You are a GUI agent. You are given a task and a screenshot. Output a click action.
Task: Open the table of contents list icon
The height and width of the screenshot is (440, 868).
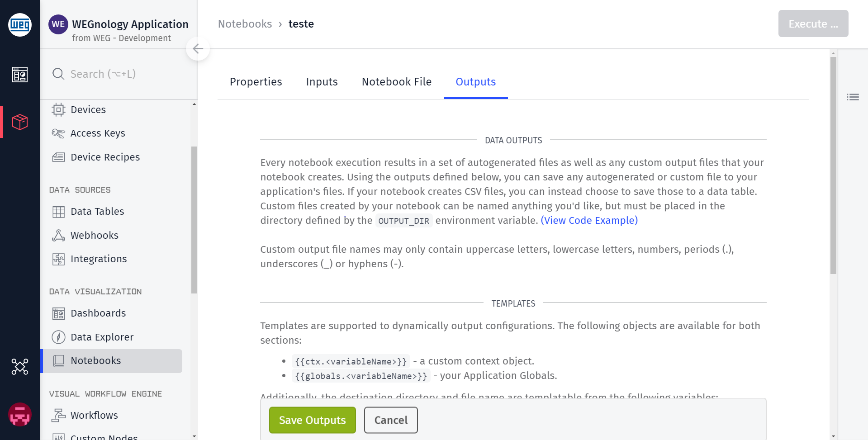tap(853, 97)
